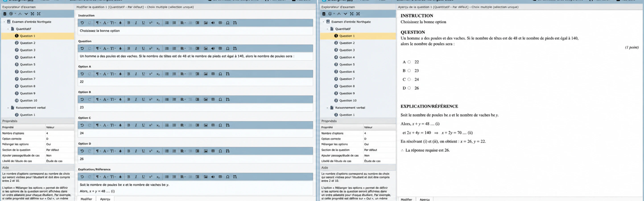Select answer option B radio button (23)
The width and height of the screenshot is (644, 201).
coord(409,71)
